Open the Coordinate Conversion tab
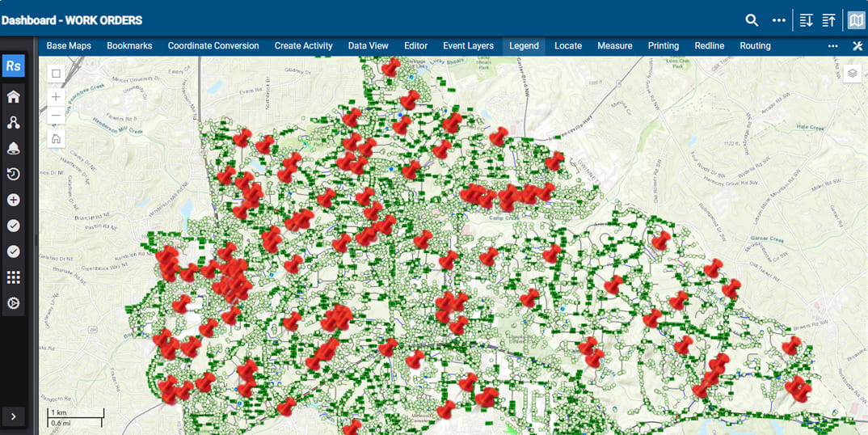Viewport: 868px width, 435px height. pyautogui.click(x=213, y=46)
